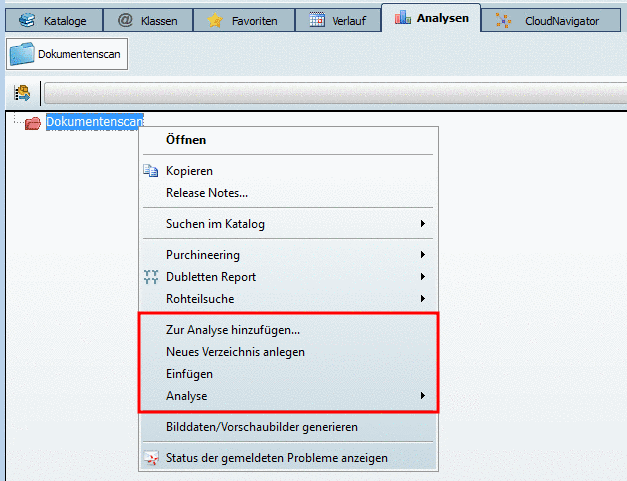This screenshot has height=481, width=627.
Task: Click the tree navigation toolbar icon
Action: tap(22, 93)
